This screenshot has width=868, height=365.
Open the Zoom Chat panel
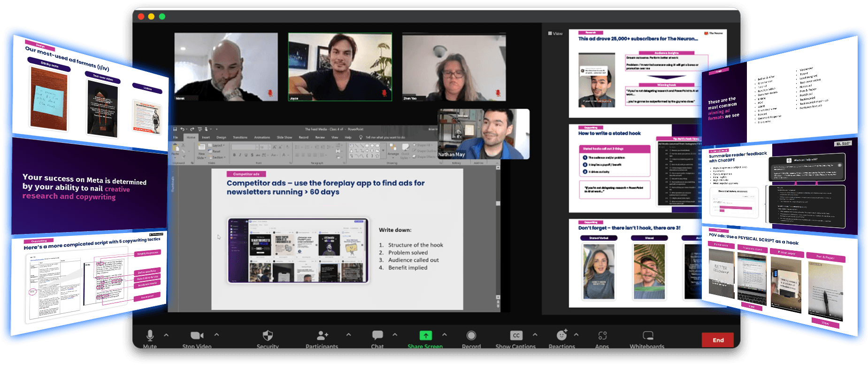(377, 335)
